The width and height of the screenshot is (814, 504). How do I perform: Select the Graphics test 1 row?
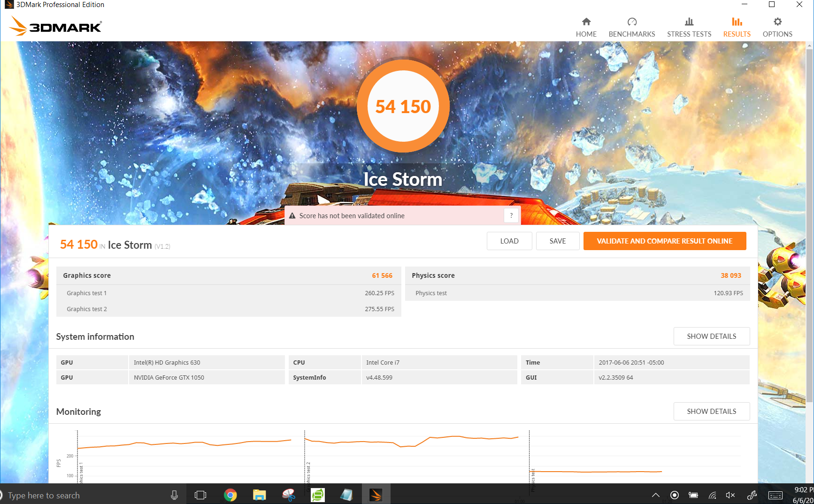(x=229, y=293)
